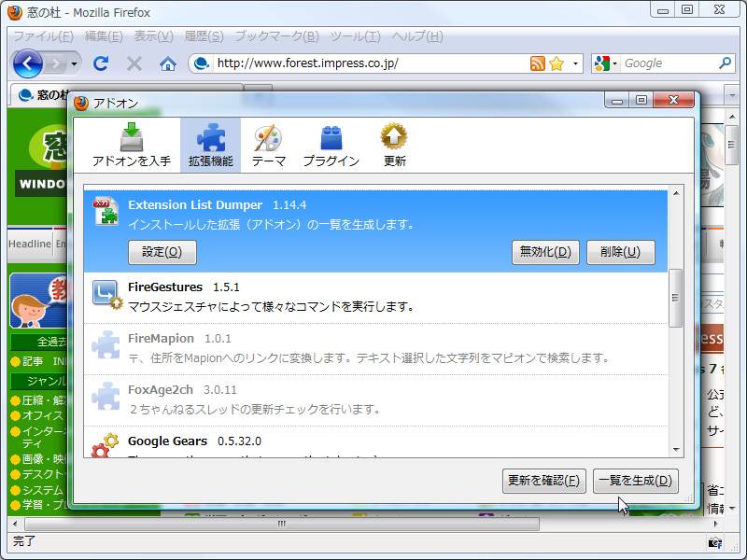Screen dimensions: 747x560
Task: Click the RSS feed icon in the location bar
Action: [537, 63]
